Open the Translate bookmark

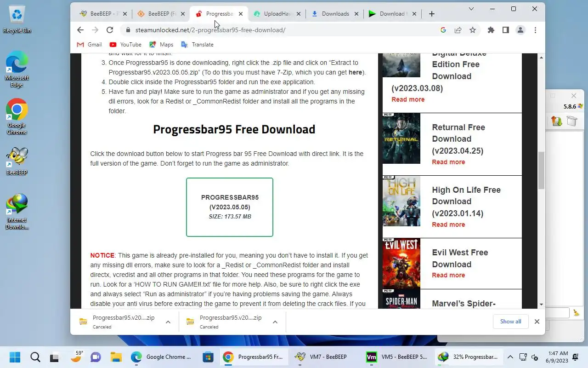197,45
